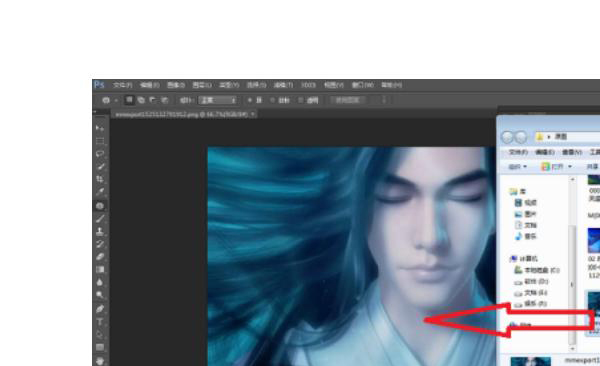Open Explorer 文件(F) menu
600x366 pixels.
coord(518,152)
